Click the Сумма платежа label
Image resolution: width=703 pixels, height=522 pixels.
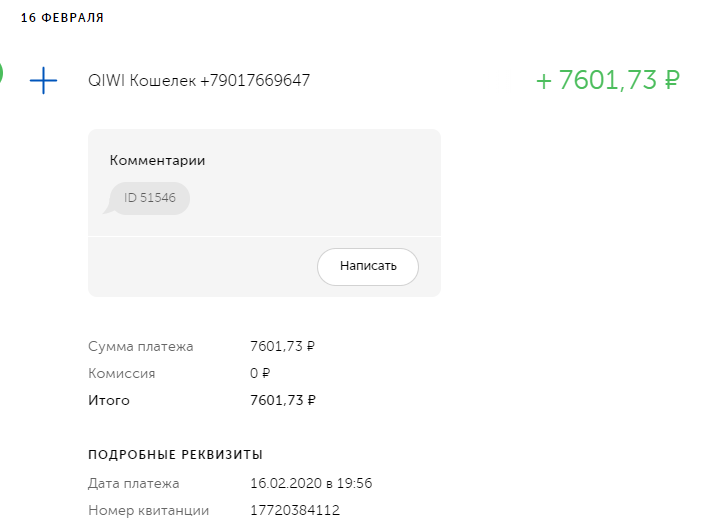tap(141, 346)
